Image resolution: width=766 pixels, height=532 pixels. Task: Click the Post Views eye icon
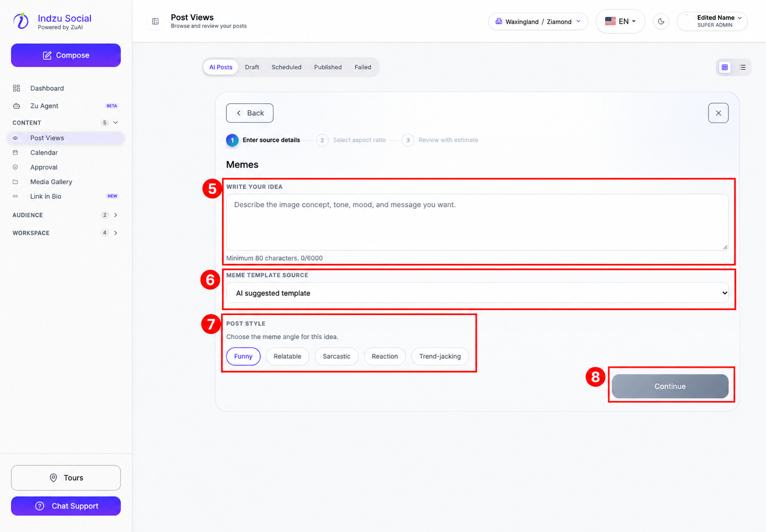(15, 138)
